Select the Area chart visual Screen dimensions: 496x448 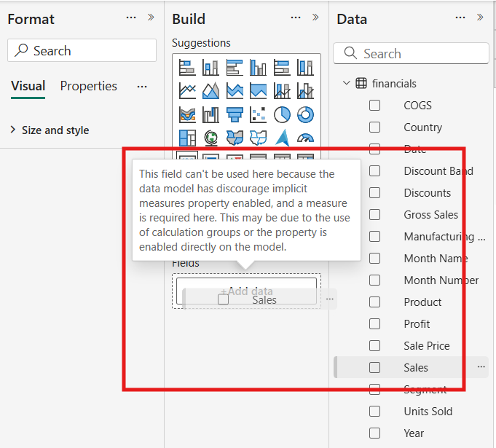click(210, 91)
